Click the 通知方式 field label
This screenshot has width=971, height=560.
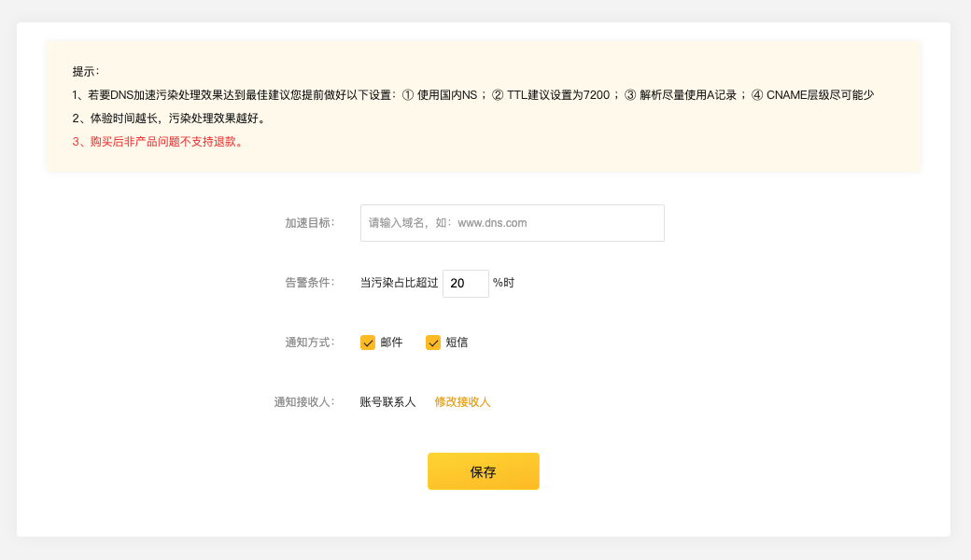[x=309, y=343]
